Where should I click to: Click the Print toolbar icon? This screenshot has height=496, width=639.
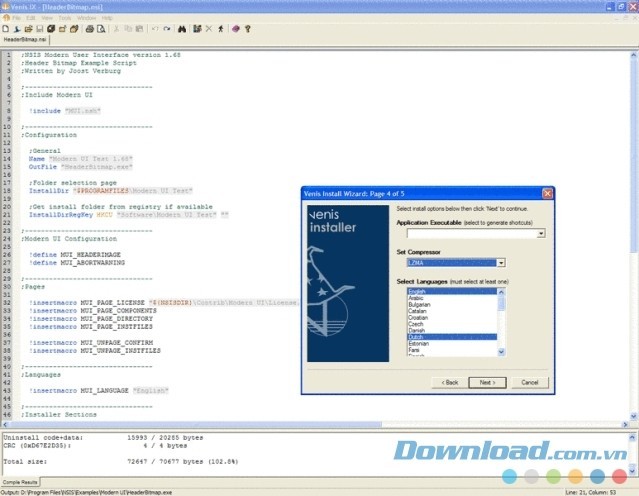pyautogui.click(x=90, y=29)
